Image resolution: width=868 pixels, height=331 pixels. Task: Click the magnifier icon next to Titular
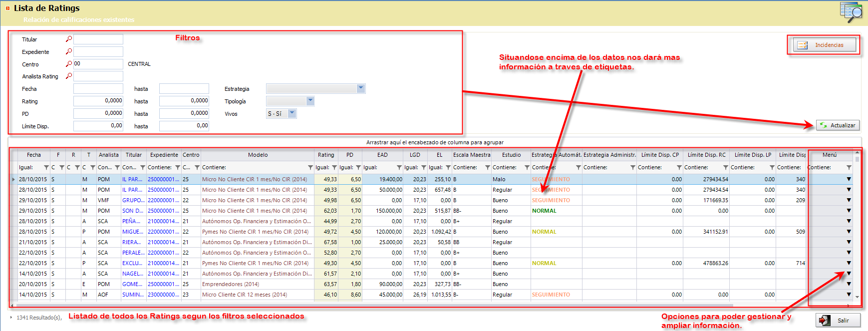click(x=69, y=39)
